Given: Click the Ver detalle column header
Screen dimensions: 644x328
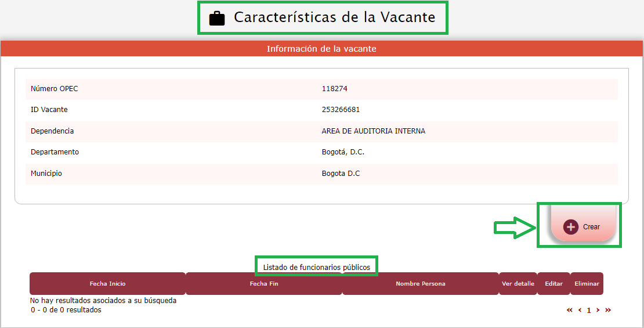Looking at the screenshot, I should click(518, 284).
